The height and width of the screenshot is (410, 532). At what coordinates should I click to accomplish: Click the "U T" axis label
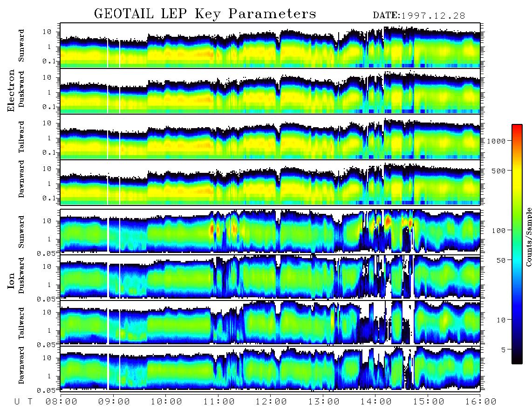23,402
